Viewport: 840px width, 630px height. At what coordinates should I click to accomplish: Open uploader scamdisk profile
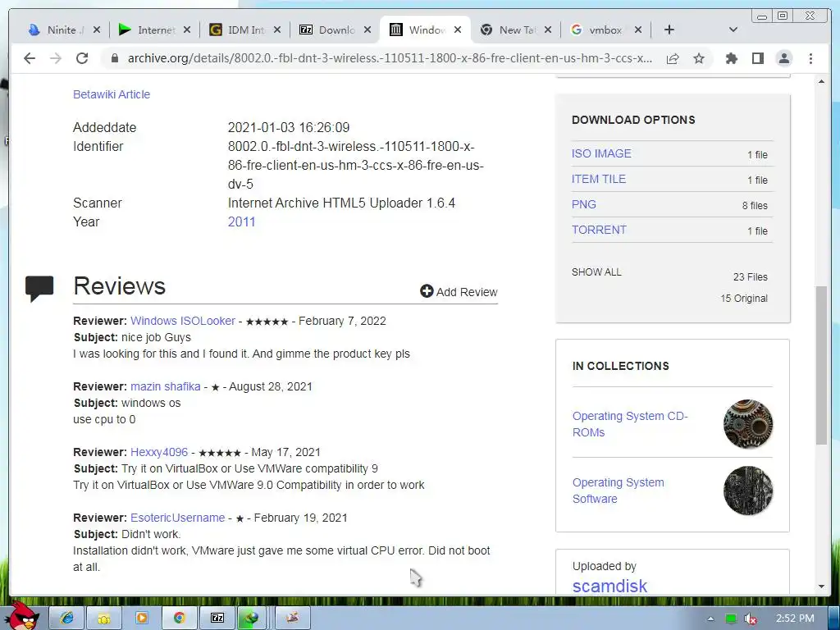tap(609, 586)
